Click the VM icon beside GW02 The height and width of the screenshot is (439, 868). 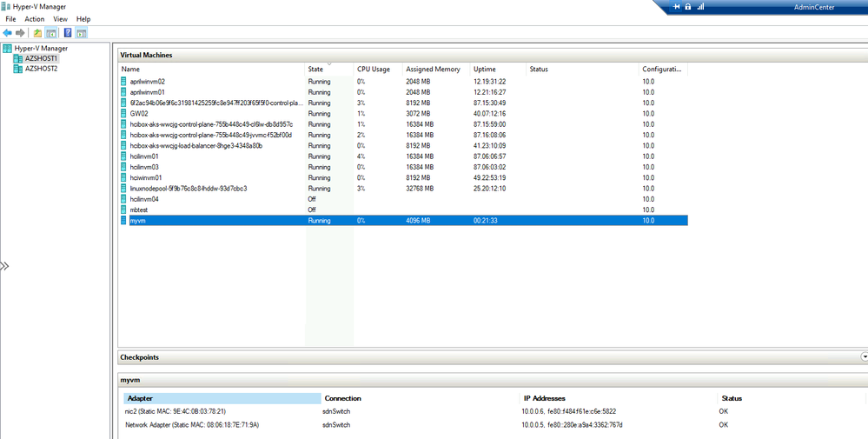[x=124, y=114]
